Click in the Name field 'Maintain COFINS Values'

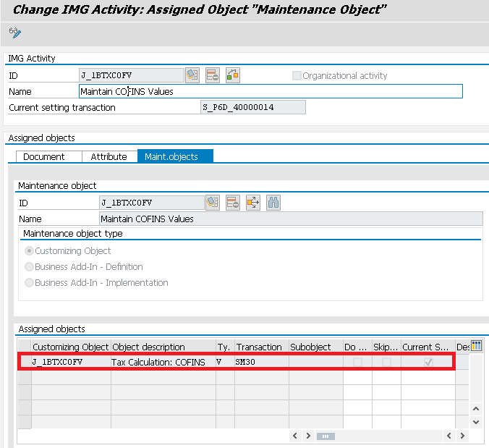pyautogui.click(x=270, y=92)
